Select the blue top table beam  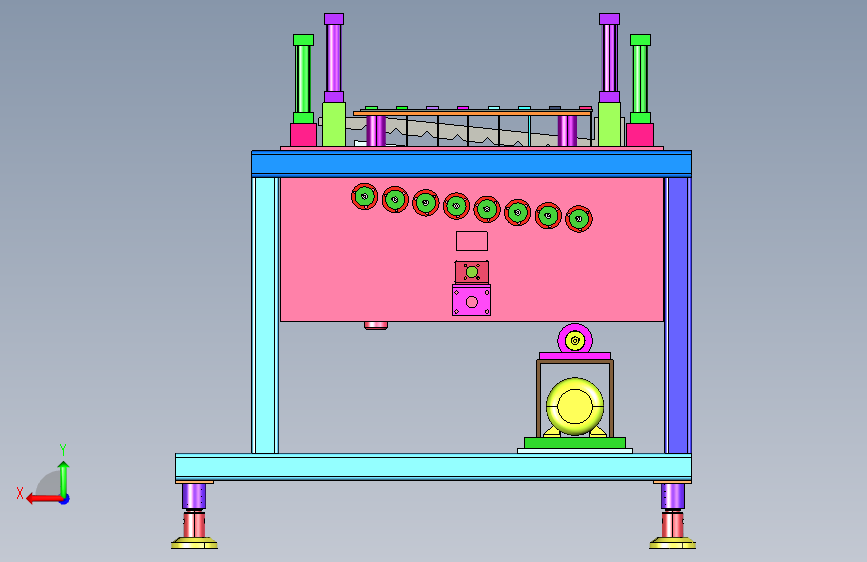pos(471,164)
